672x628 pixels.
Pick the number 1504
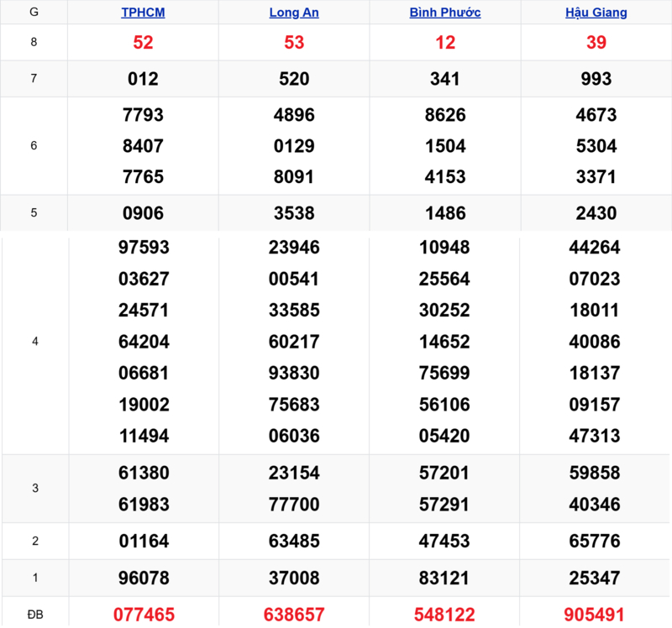tap(445, 146)
